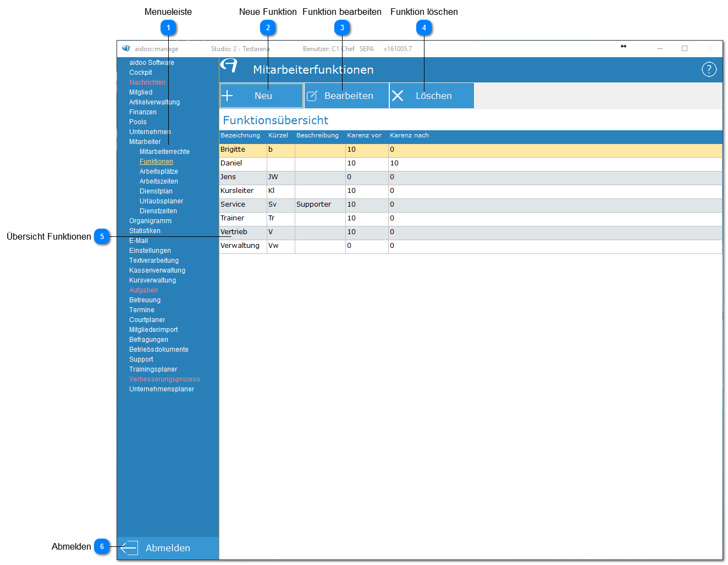Sort by Karenz nach column header
728x565 pixels.
[409, 135]
